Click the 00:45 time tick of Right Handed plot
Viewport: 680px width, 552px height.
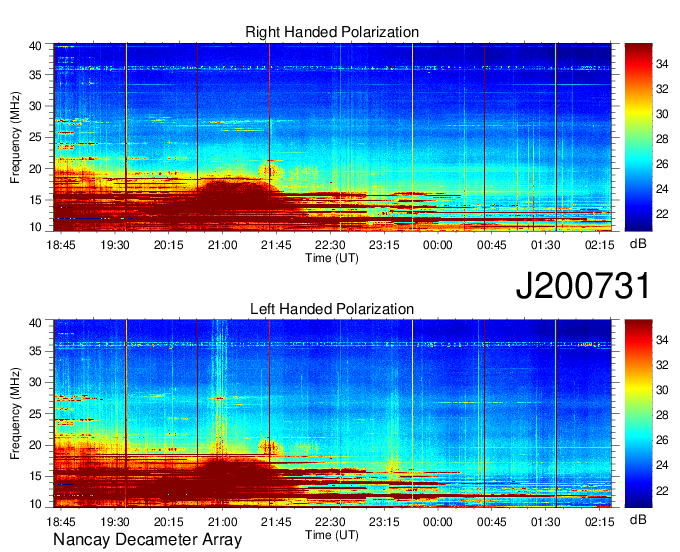click(492, 245)
